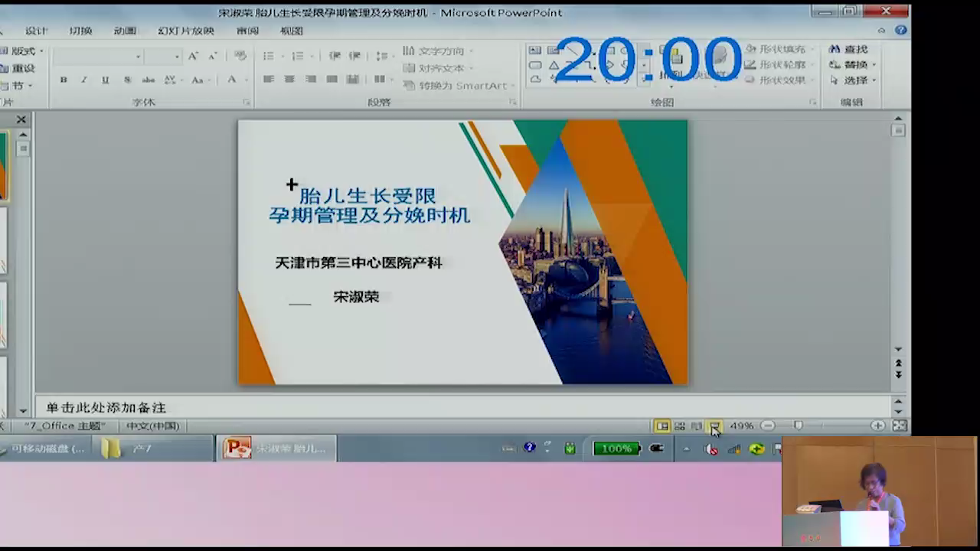Center-align the paragraph text
This screenshot has height=551, width=980.
click(x=289, y=79)
